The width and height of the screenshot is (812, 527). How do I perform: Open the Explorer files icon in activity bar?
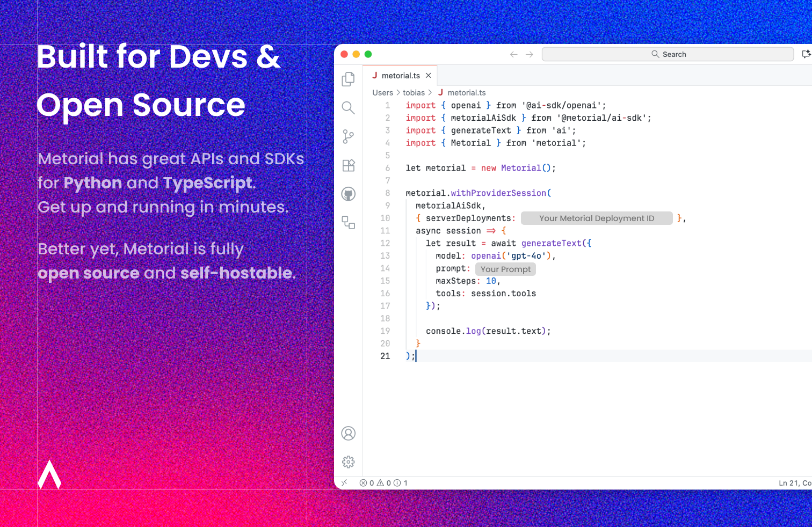[348, 79]
